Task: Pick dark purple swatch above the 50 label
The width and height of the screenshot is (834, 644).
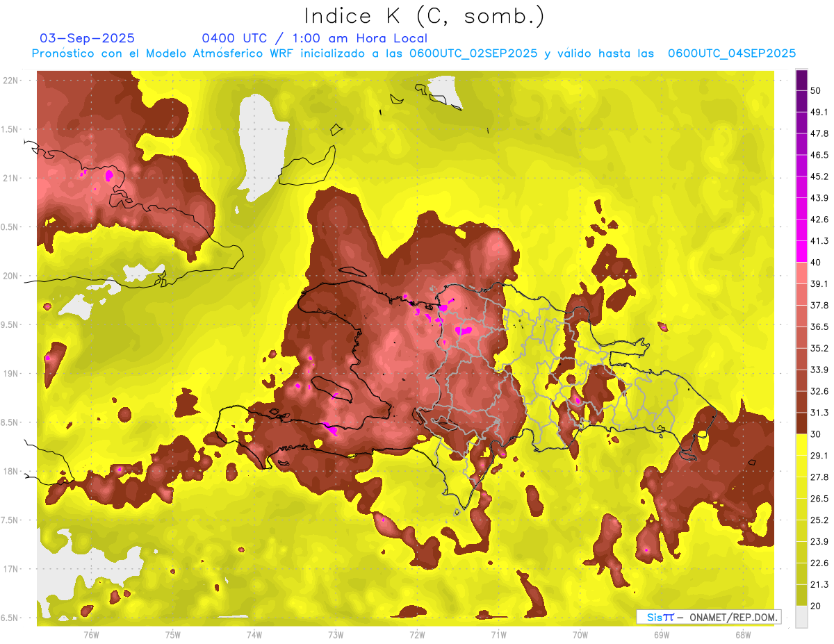Action: coord(801,80)
